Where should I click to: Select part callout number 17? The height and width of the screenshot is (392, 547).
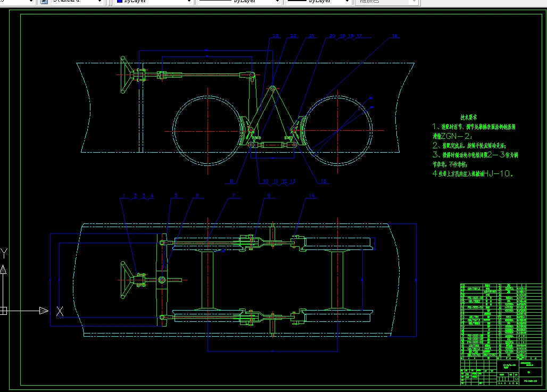click(x=359, y=36)
